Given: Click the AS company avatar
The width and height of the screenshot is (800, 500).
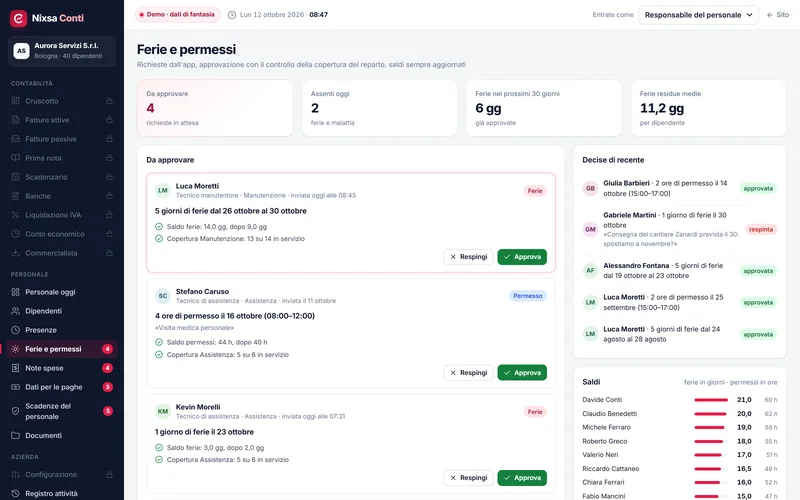Looking at the screenshot, I should (x=21, y=51).
